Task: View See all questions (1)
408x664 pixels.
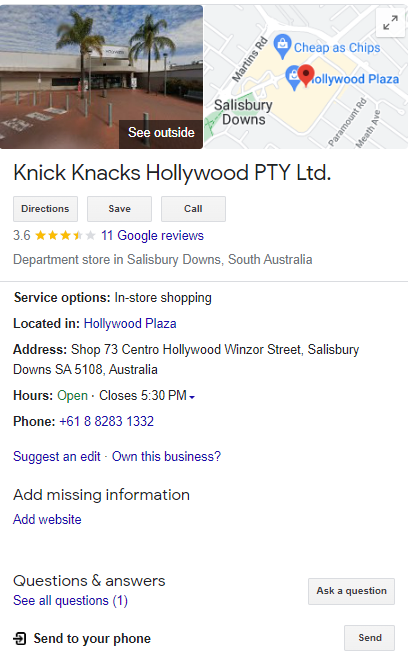Action: [x=70, y=600]
